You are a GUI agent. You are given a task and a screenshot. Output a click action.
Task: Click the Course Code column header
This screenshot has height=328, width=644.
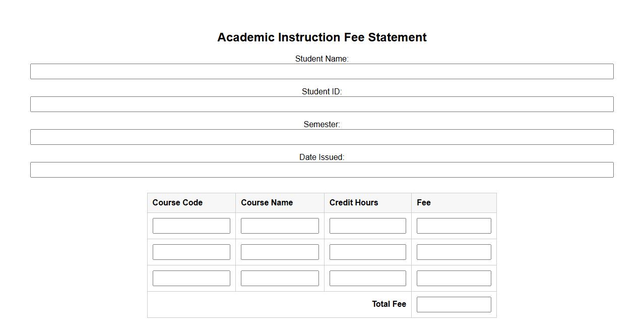tap(177, 203)
